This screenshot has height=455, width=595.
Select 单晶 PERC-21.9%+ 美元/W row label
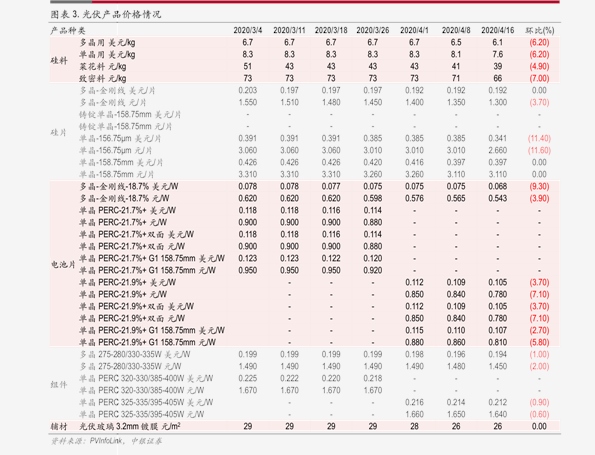(128, 283)
